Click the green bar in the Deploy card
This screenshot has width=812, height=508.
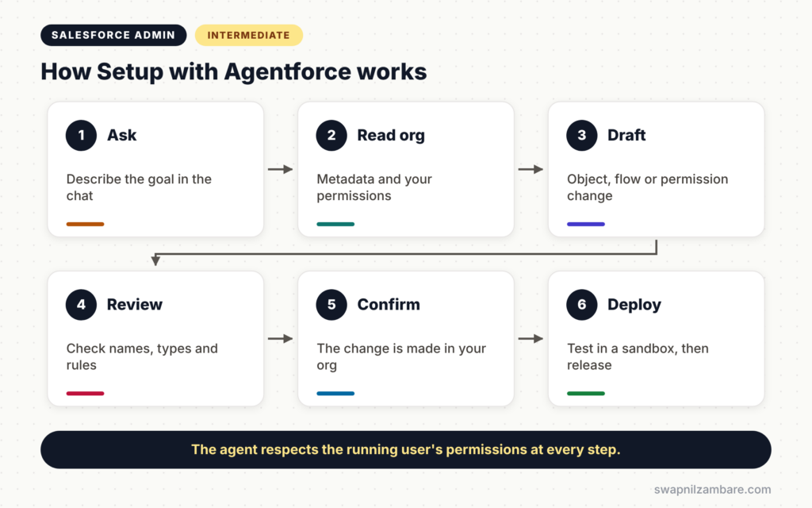click(586, 394)
